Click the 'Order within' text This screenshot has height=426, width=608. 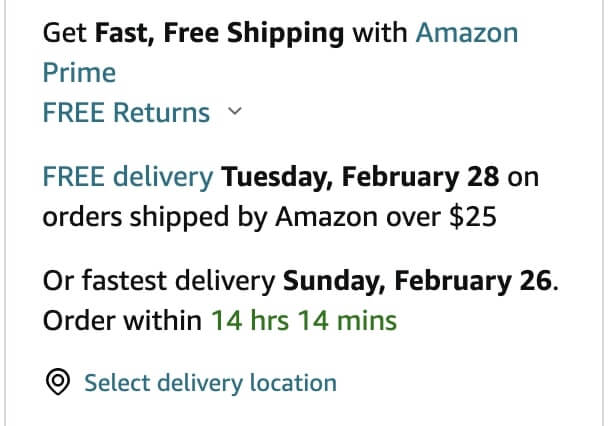(x=122, y=321)
